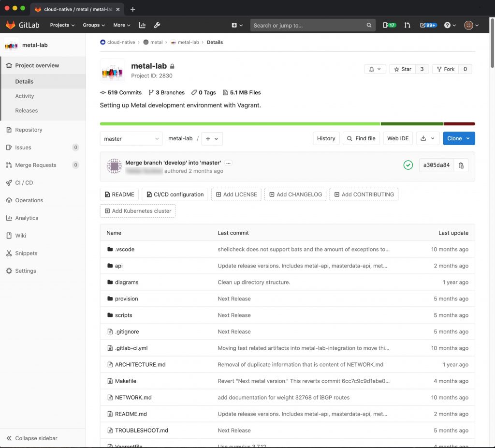The image size is (495, 448).
Task: View the 3 Branches link
Action: pyautogui.click(x=166, y=92)
